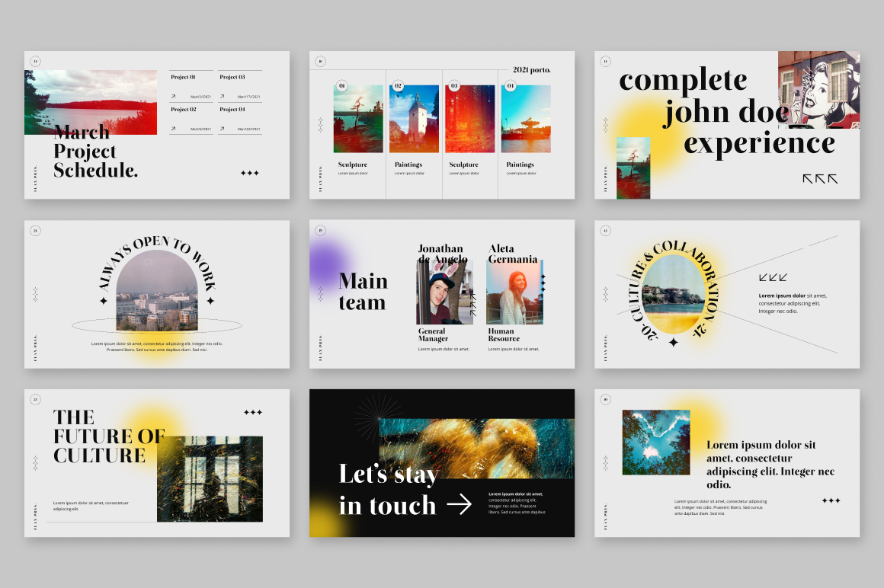The width and height of the screenshot is (884, 588).
Task: Select the three stars beside the sky photo text
Action: [831, 501]
